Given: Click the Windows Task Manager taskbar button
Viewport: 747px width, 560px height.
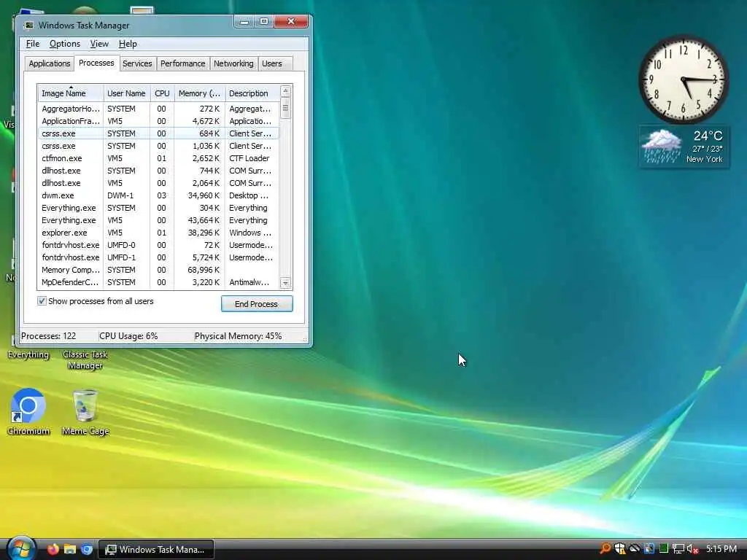Looking at the screenshot, I should point(156,549).
